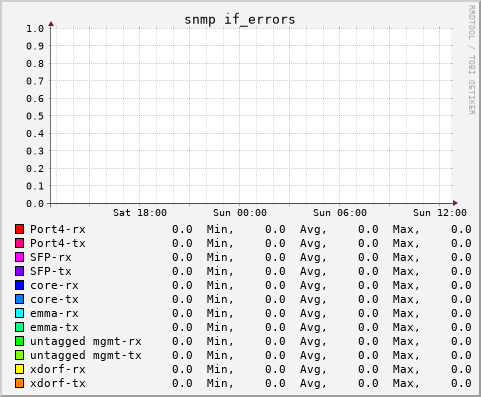The height and width of the screenshot is (397, 481).
Task: Click the pink Port4-tx legend swatch
Action: 19,243
